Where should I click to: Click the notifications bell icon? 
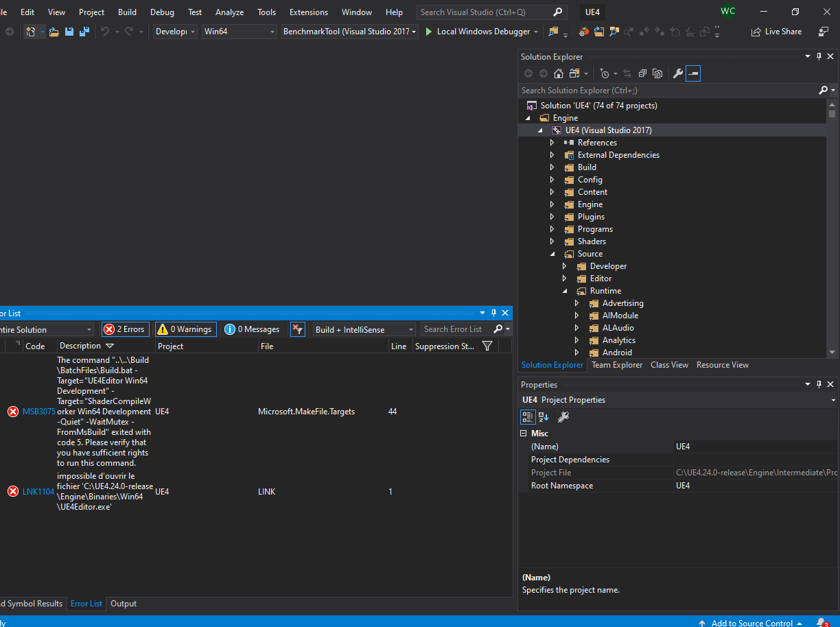[821, 623]
